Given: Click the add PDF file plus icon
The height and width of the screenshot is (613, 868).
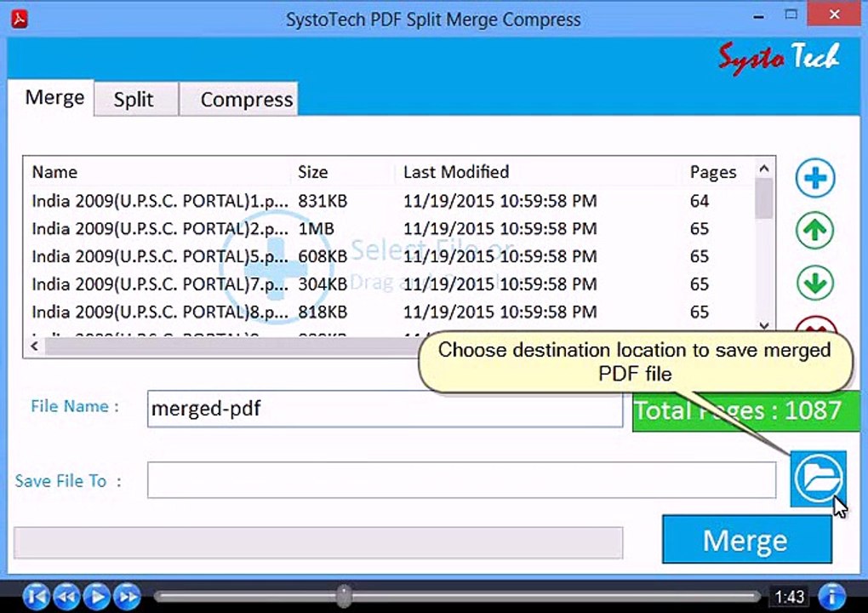Looking at the screenshot, I should pos(815,178).
